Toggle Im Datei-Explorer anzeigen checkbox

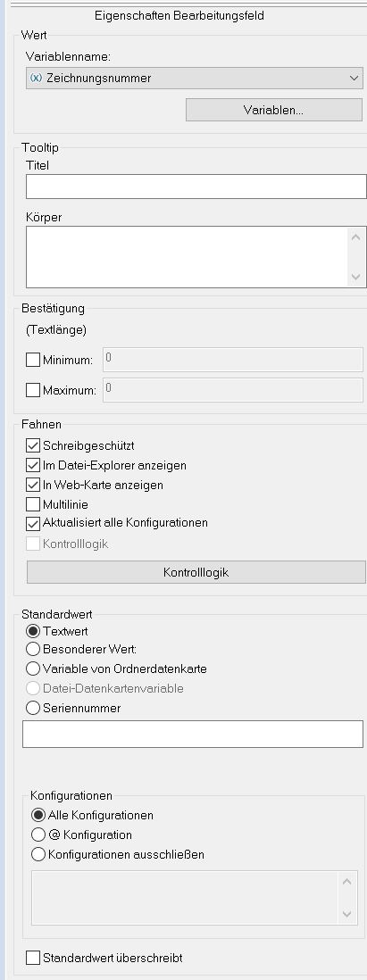(x=33, y=465)
